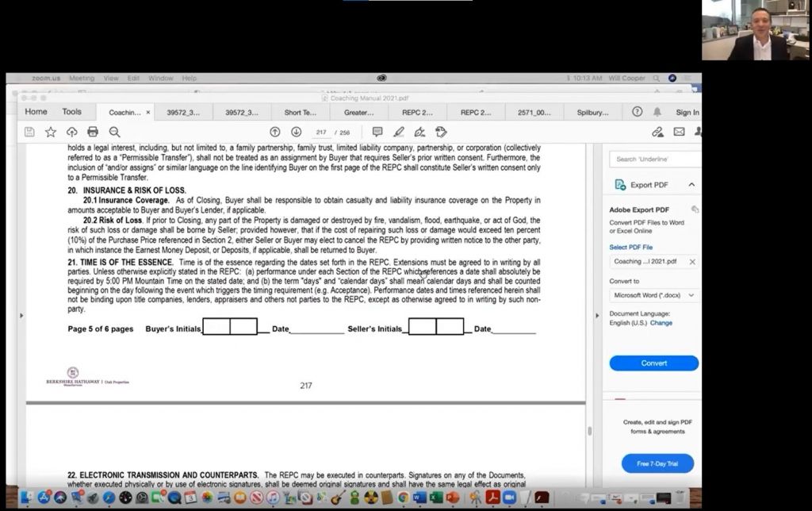The image size is (812, 511).
Task: Send file by email envelope icon
Action: pos(679,132)
